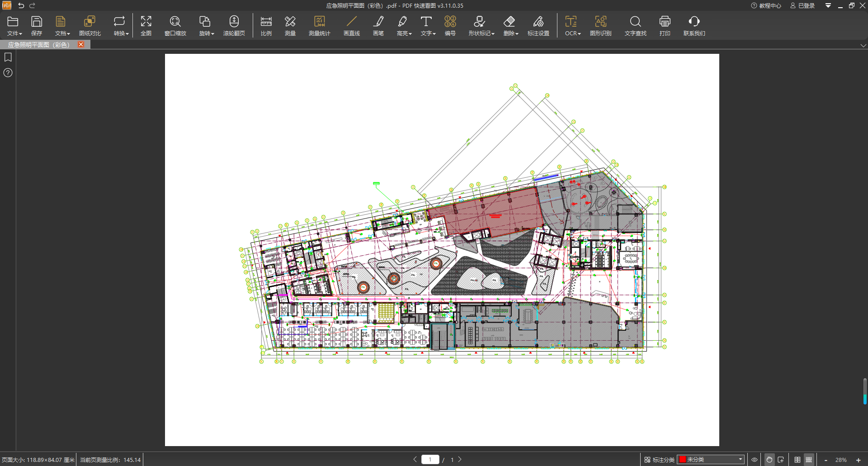Click the 保存 save icon
Viewport: 868px width, 466px height.
(37, 26)
